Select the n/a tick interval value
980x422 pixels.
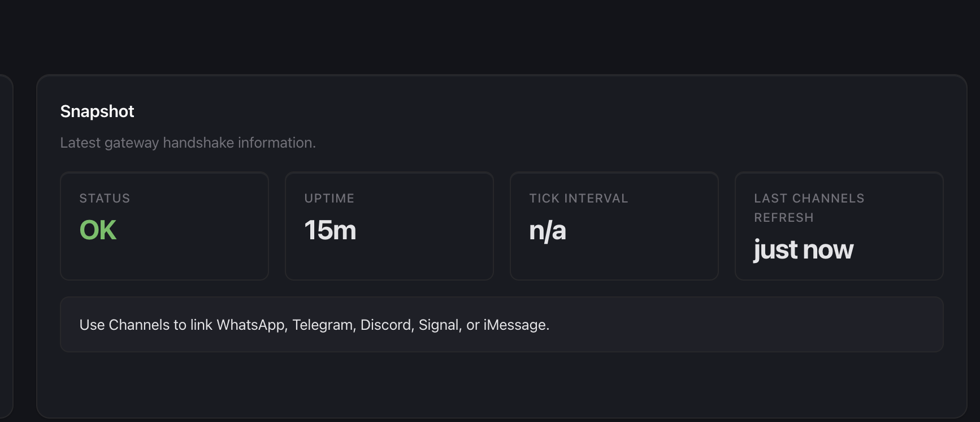(547, 231)
